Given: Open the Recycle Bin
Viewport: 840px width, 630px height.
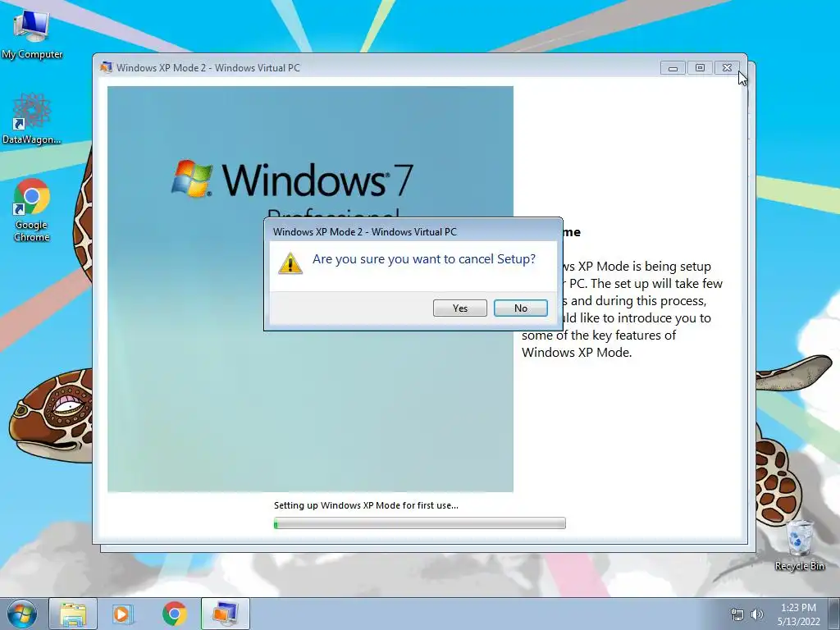Looking at the screenshot, I should click(x=799, y=546).
